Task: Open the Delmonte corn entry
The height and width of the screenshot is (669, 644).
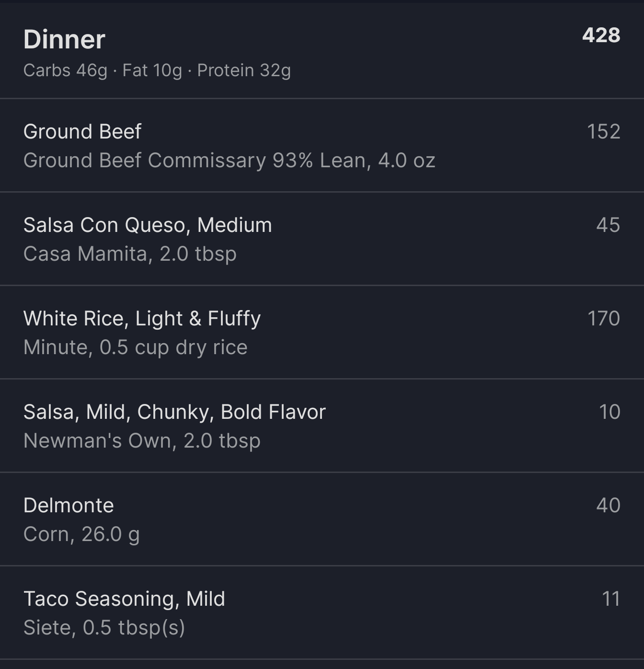Action: pyautogui.click(x=322, y=519)
